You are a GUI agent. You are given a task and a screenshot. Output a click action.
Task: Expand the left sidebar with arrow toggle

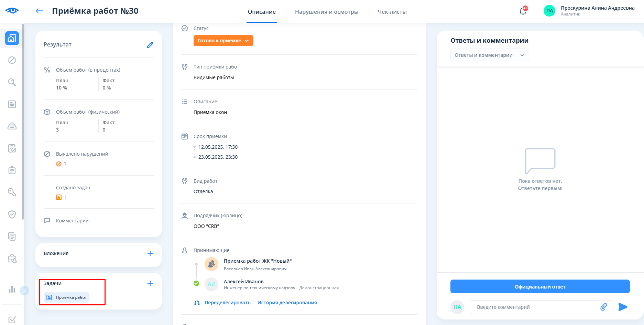point(24,291)
